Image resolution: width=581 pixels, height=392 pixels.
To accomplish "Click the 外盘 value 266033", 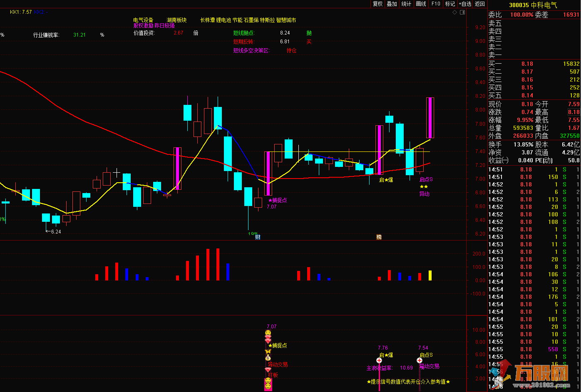I will (523, 136).
